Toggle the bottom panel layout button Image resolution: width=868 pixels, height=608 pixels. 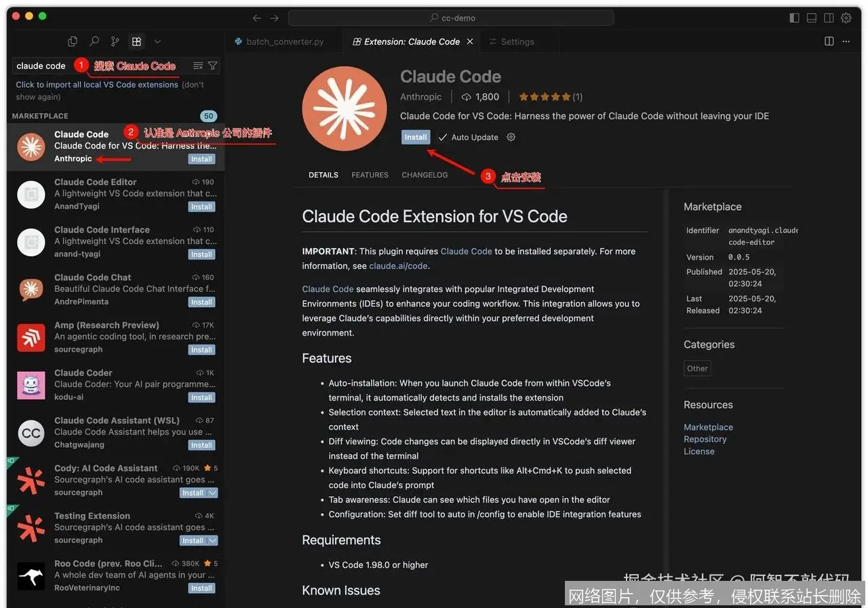click(x=812, y=18)
